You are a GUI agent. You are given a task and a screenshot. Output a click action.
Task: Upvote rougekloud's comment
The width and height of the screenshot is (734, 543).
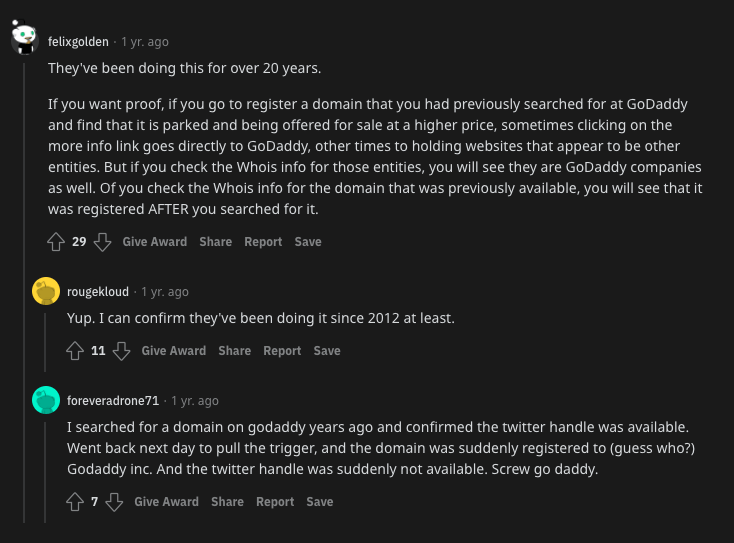(75, 351)
